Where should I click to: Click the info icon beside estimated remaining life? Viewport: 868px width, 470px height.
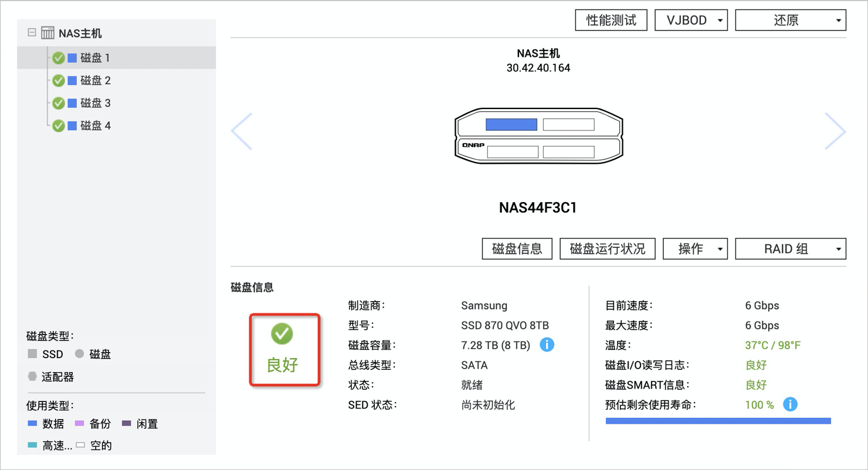pos(790,404)
